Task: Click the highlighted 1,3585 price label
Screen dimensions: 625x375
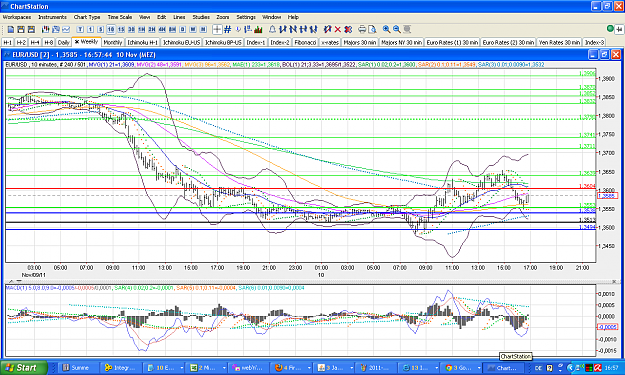Action: pyautogui.click(x=607, y=196)
